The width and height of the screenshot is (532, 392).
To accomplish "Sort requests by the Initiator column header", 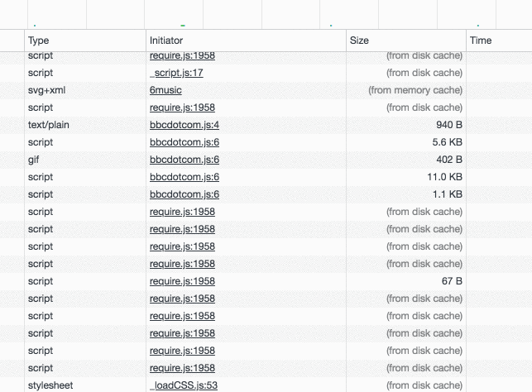I will [246, 41].
